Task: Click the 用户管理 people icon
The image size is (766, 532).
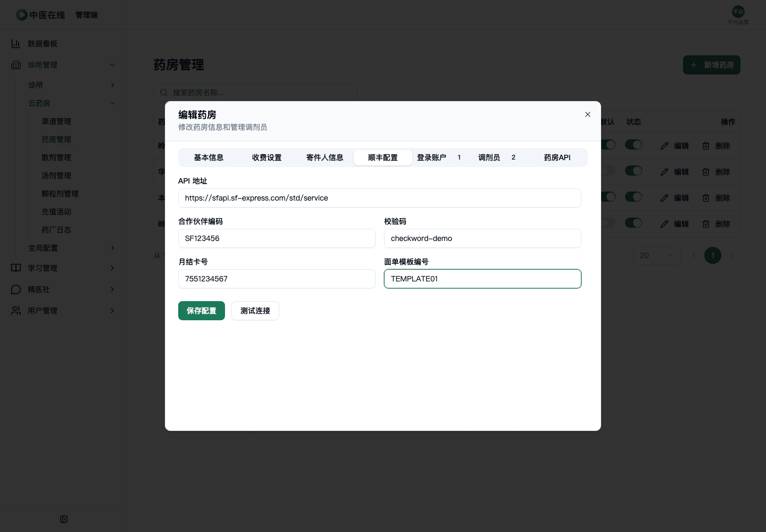Action: [16, 311]
